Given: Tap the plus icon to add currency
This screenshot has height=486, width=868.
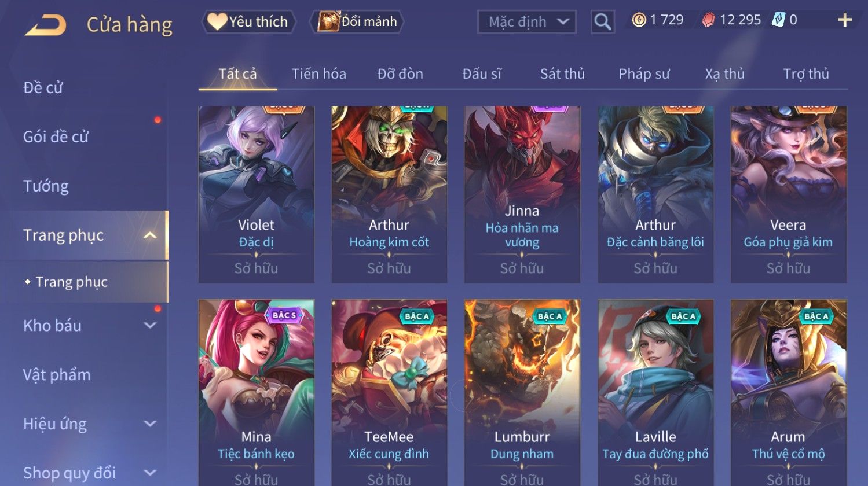Looking at the screenshot, I should click(x=845, y=20).
